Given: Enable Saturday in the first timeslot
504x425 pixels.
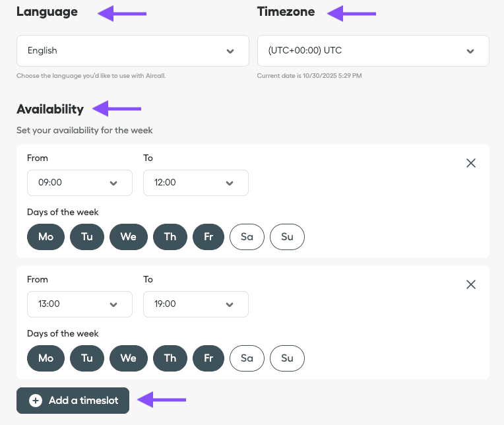Looking at the screenshot, I should point(247,237).
